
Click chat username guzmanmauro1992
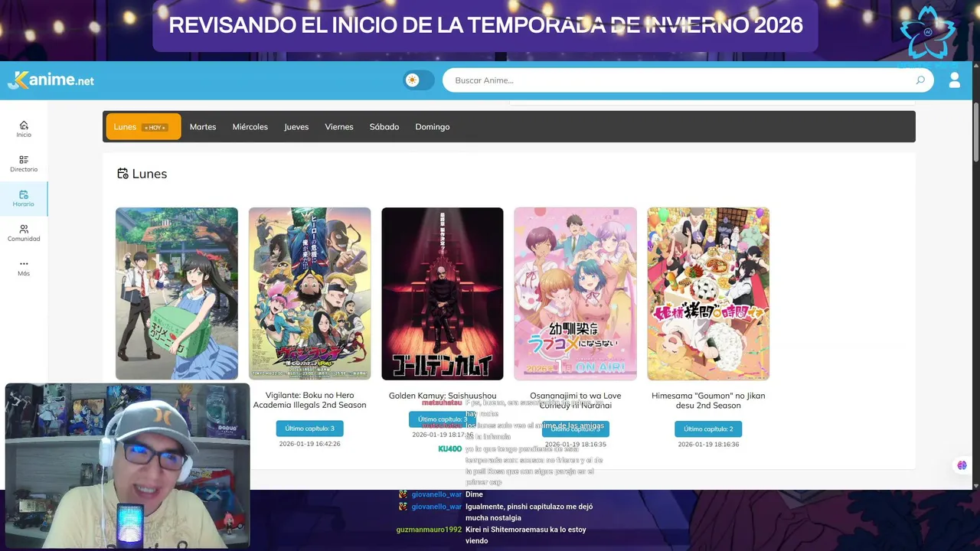point(429,530)
